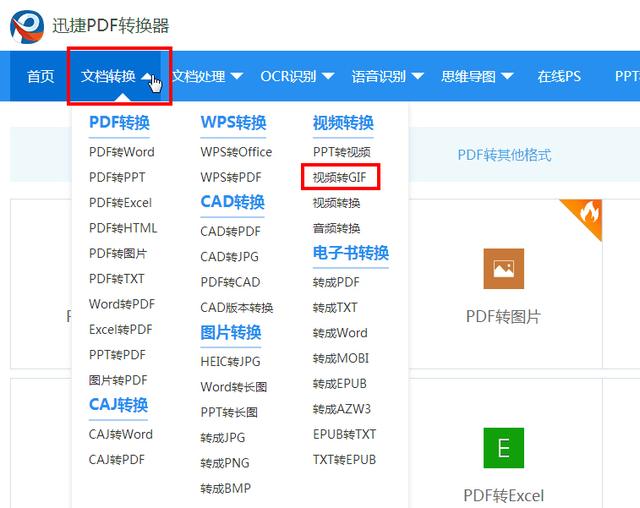Expand the 语音识别 dropdown
The width and height of the screenshot is (640, 508).
pyautogui.click(x=387, y=76)
